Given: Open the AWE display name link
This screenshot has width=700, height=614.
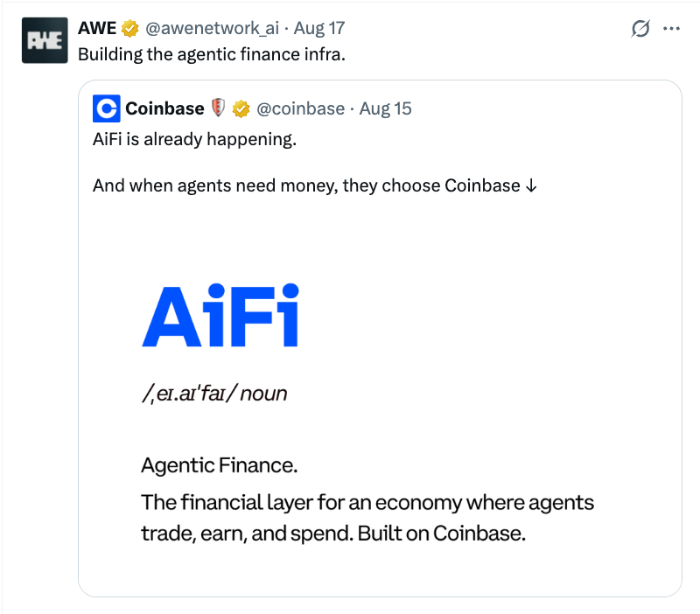Looking at the screenshot, I should pos(97,28).
